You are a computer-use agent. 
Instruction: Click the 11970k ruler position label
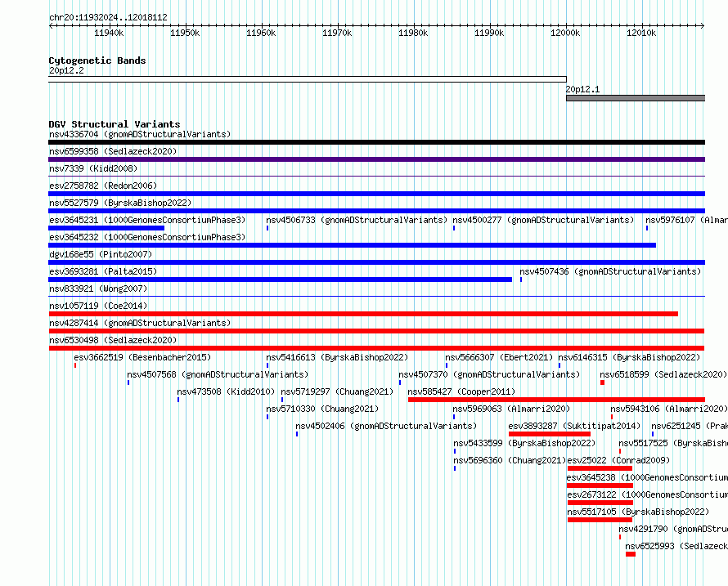pos(337,34)
